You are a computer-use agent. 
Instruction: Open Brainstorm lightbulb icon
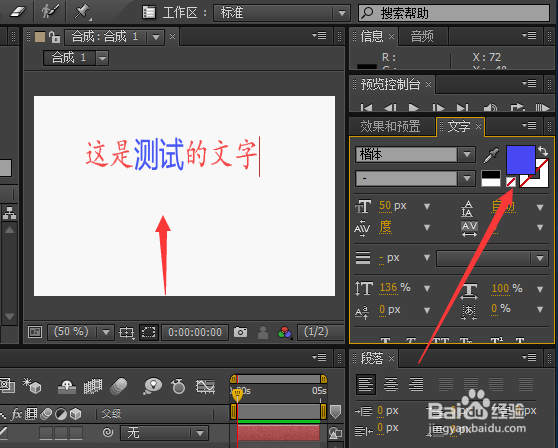pyautogui.click(x=153, y=386)
